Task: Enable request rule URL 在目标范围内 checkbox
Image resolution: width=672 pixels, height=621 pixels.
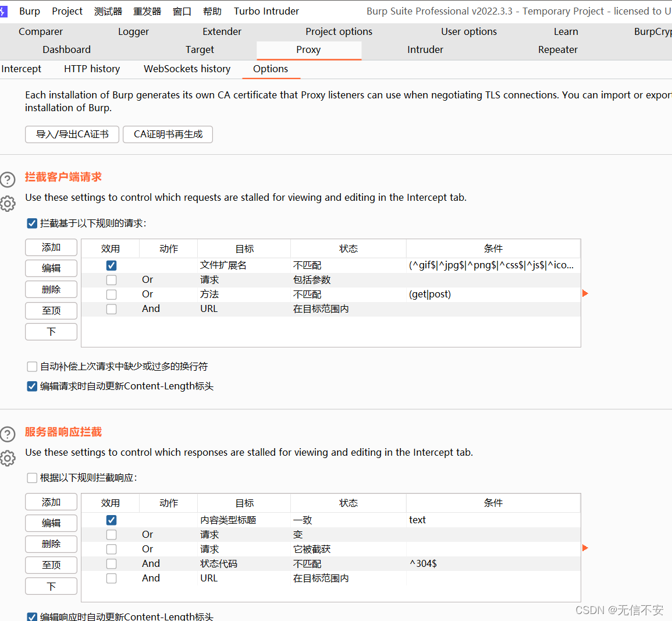Action: pos(112,310)
